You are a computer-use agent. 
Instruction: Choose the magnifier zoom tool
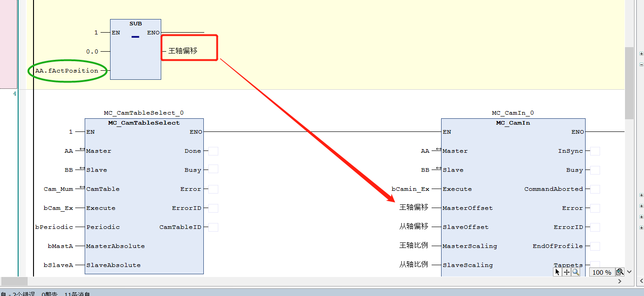pos(576,272)
